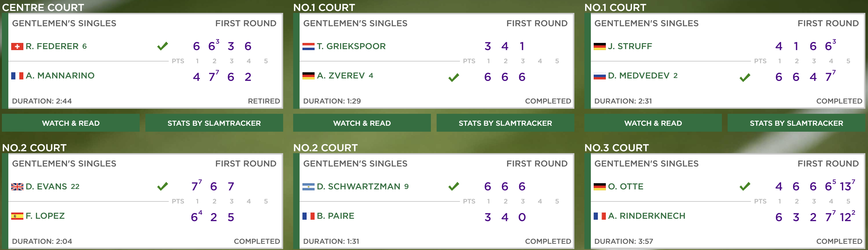868x250 pixels.
Task: Select player name A. Rinderknech
Action: pos(647,216)
